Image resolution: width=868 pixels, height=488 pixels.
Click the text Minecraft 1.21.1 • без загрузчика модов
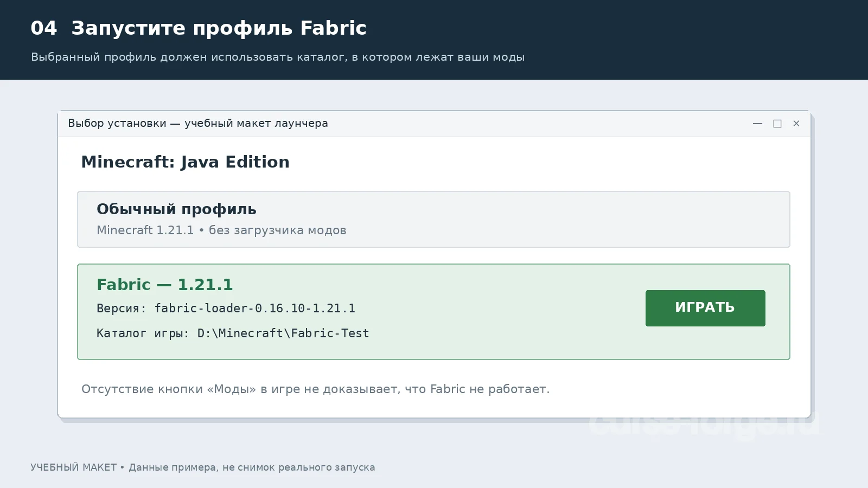click(221, 230)
